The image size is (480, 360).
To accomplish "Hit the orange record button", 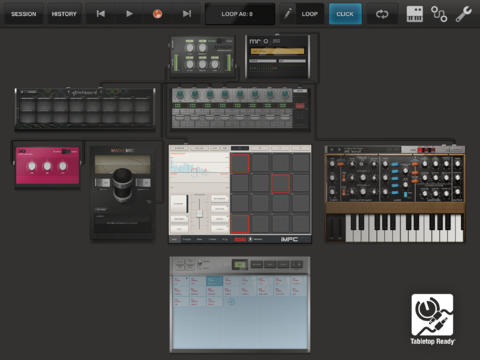I will (x=157, y=14).
